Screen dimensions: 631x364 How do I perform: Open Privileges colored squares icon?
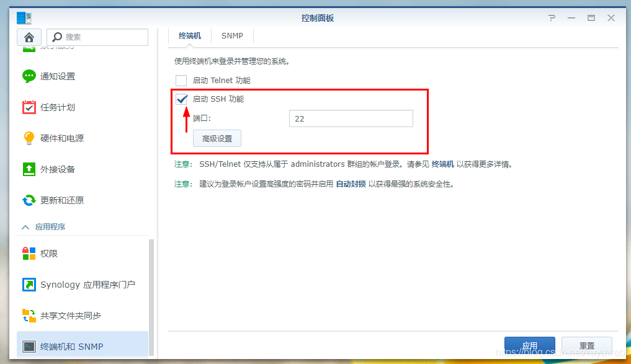pyautogui.click(x=29, y=254)
